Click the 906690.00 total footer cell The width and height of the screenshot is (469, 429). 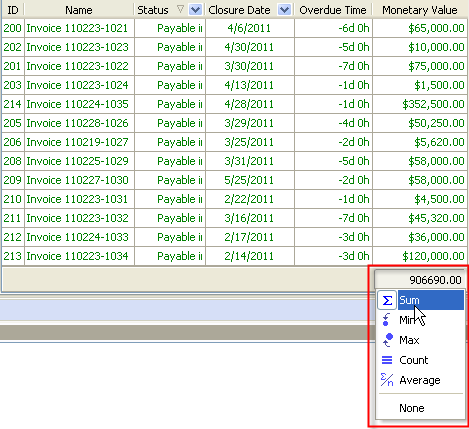tap(419, 280)
